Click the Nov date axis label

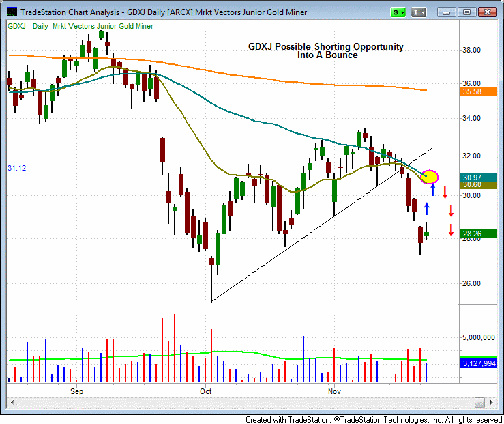tap(334, 391)
